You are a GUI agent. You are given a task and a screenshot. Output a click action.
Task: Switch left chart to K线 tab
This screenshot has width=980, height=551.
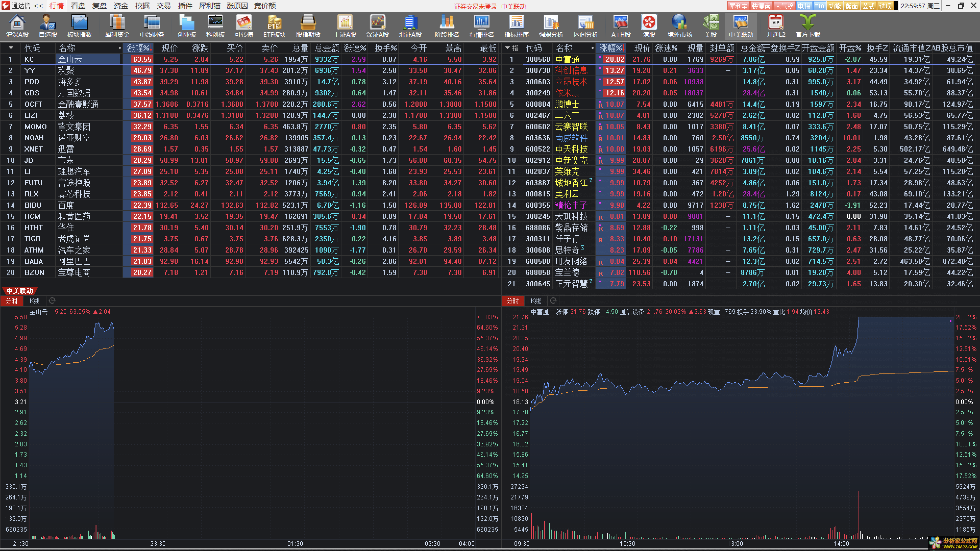point(35,301)
